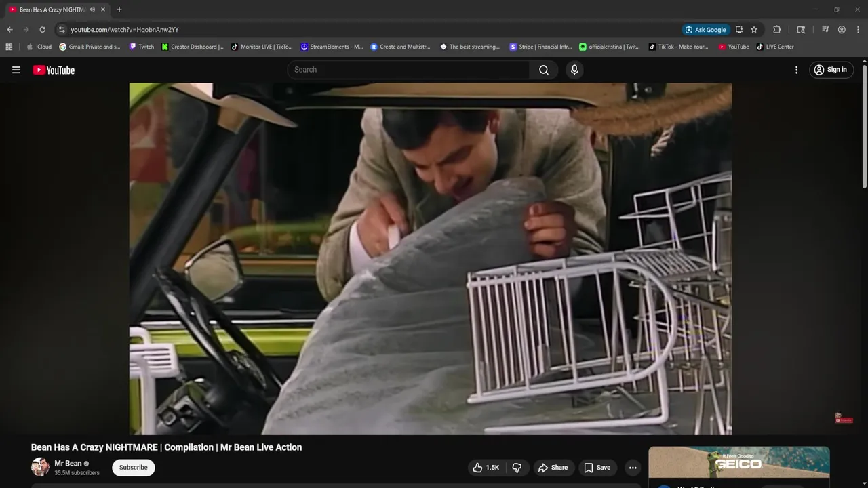Click the page vertical scrollbar
This screenshot has height=488, width=868.
tap(864, 127)
